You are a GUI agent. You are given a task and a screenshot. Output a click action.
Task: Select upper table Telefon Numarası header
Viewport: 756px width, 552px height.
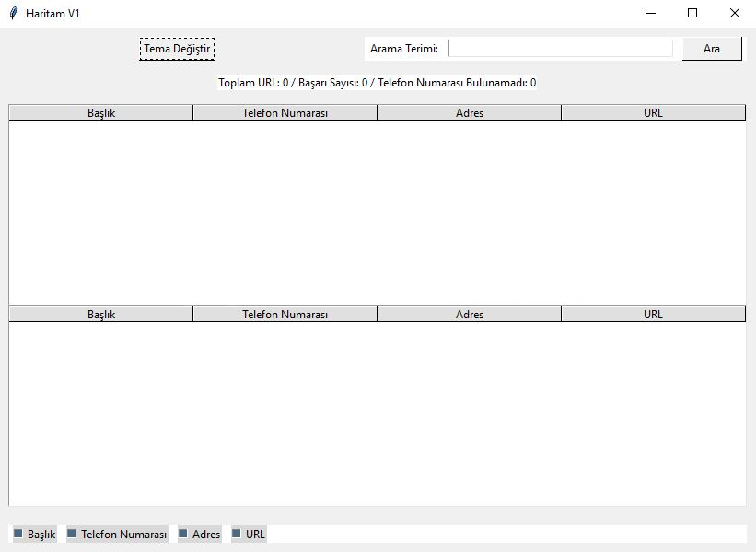[x=285, y=113]
